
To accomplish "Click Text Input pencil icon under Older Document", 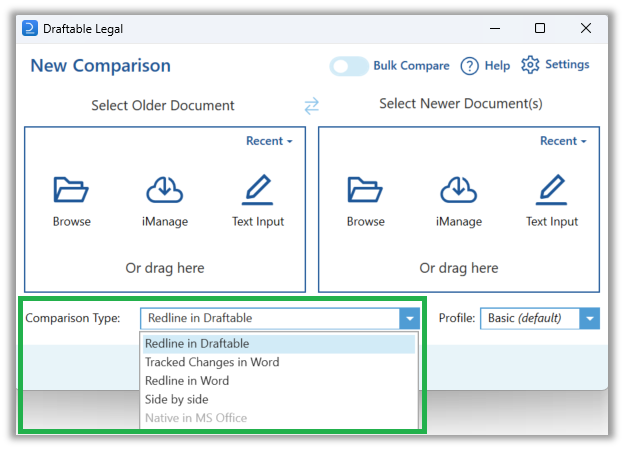I will coord(258,189).
